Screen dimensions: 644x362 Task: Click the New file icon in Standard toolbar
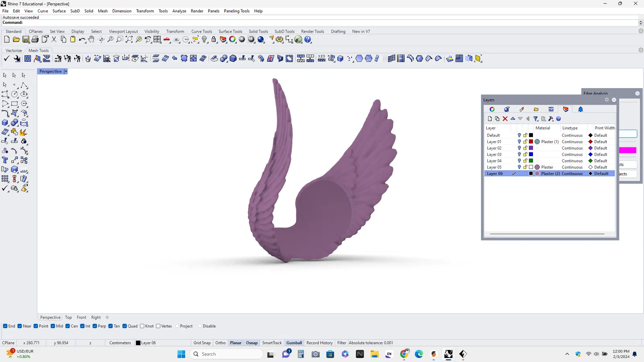click(7, 39)
